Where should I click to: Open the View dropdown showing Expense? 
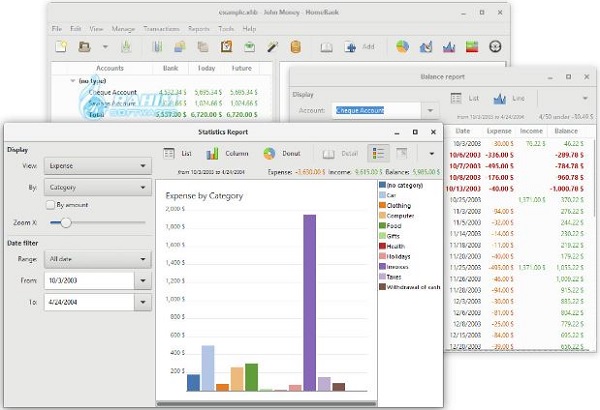[x=98, y=166]
